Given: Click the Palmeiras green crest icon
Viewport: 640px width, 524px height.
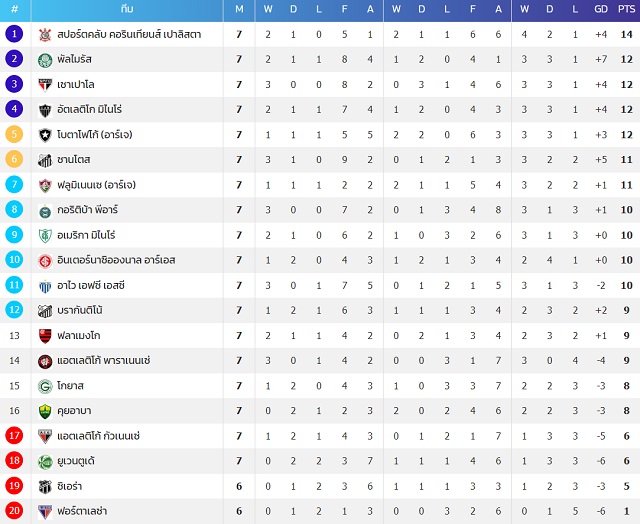Looking at the screenshot, I should click(45, 60).
